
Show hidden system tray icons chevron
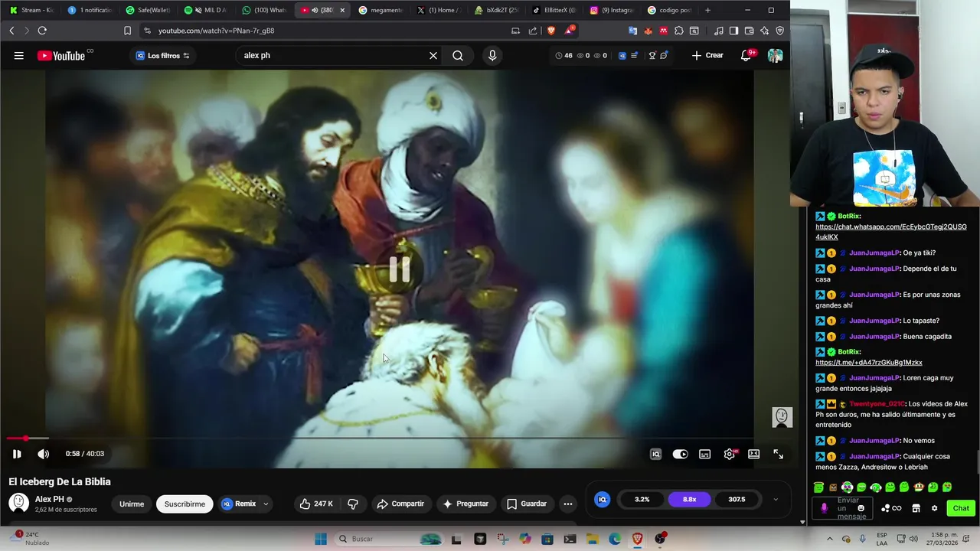830,539
